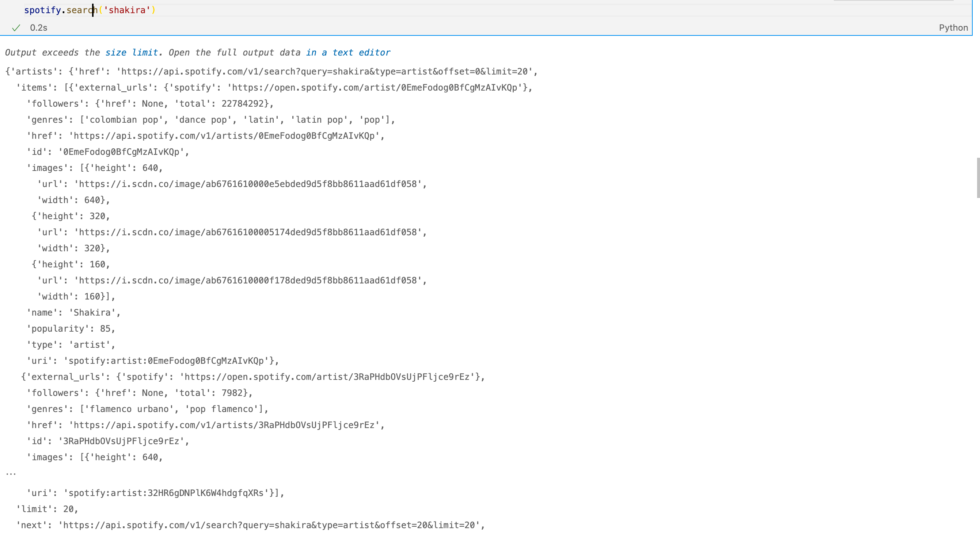Click the 'uri': spotify:artist:32HR6gDNPlK6W4hdgfqXRs line
The height and width of the screenshot is (534, 980).
click(x=155, y=493)
